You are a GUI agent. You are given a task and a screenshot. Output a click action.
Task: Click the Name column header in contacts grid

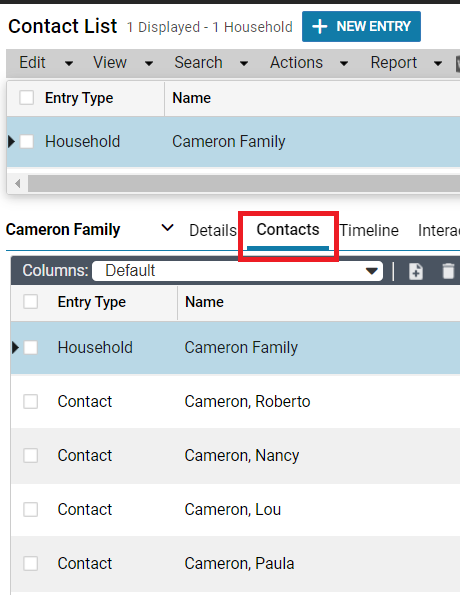click(204, 302)
